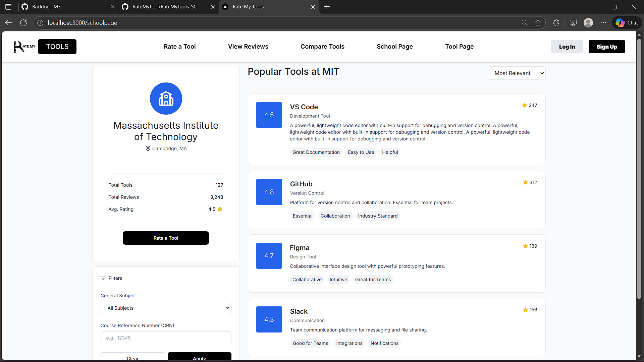The height and width of the screenshot is (362, 644).
Task: Go to Compare Tools in navigation
Action: [322, 47]
